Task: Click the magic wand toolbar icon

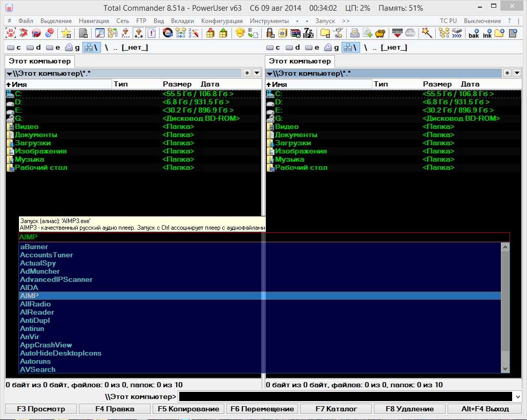Action: tap(427, 33)
